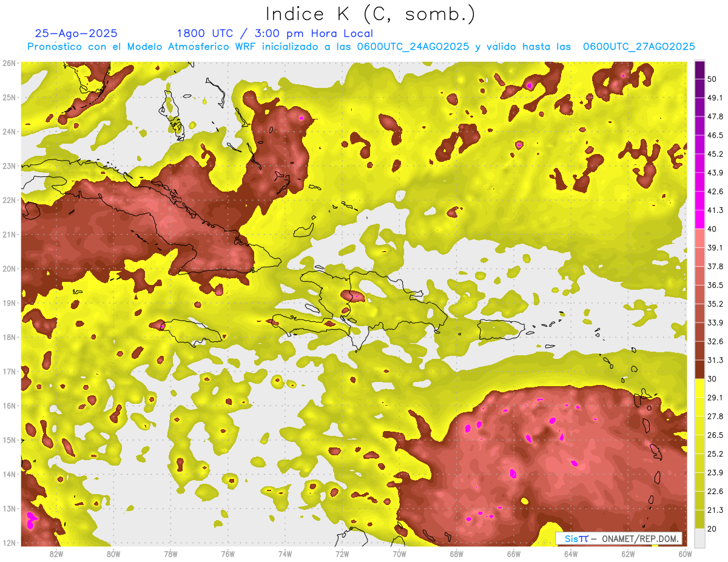728x562 pixels.
Task: Click the colorbar value '45.2'
Action: pos(715,154)
